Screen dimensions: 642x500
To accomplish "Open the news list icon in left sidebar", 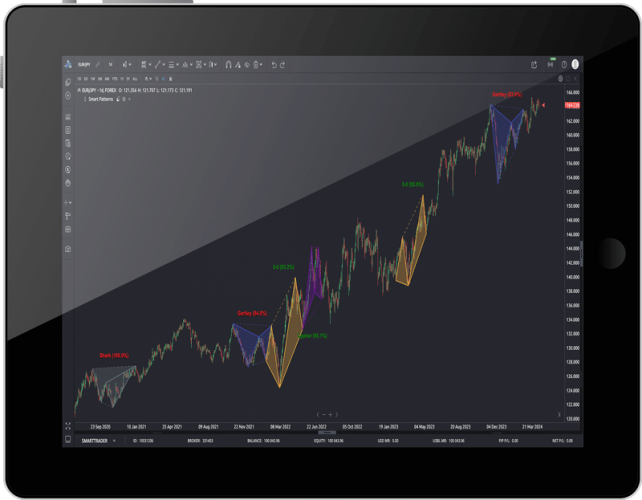I will tap(68, 130).
